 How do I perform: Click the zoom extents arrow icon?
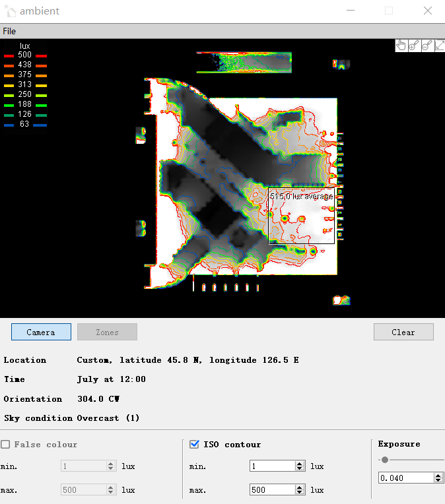tap(439, 45)
